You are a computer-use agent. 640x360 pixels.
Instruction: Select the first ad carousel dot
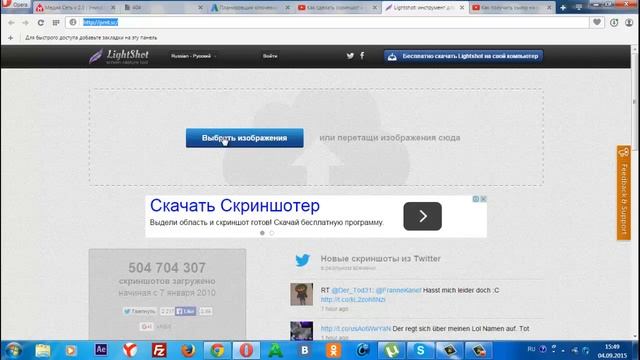pyautogui.click(x=262, y=233)
